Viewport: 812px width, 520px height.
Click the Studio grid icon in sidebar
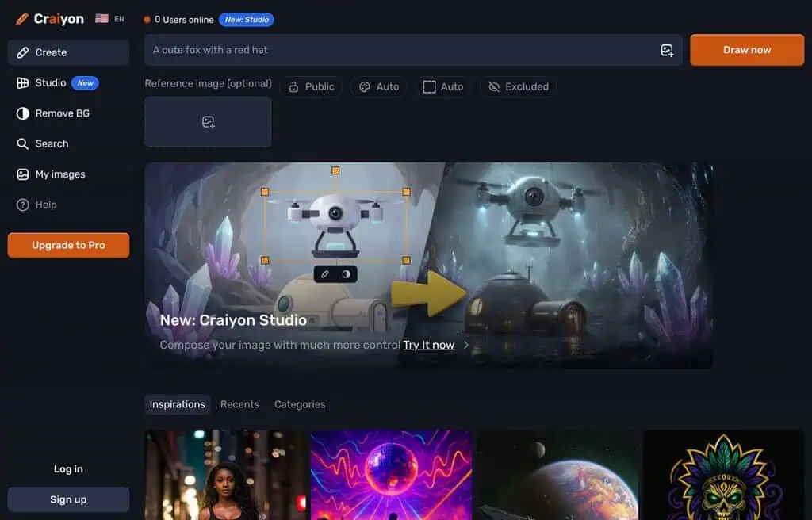tap(22, 83)
